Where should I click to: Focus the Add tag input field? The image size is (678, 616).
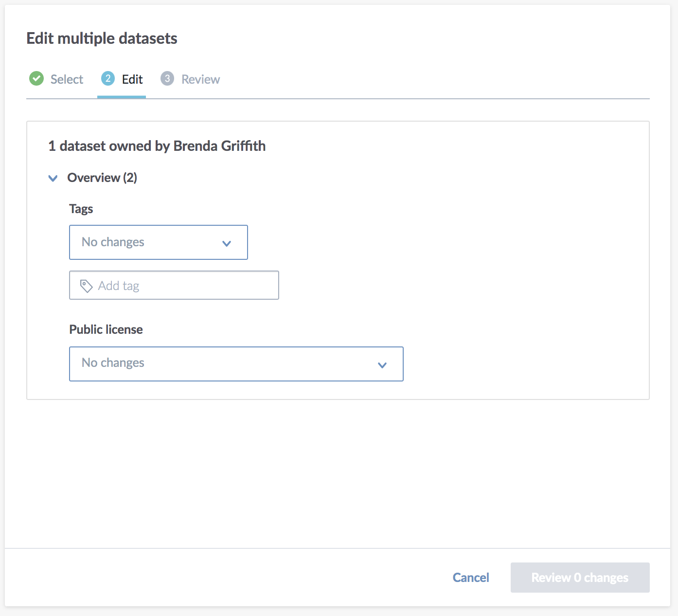click(x=174, y=285)
